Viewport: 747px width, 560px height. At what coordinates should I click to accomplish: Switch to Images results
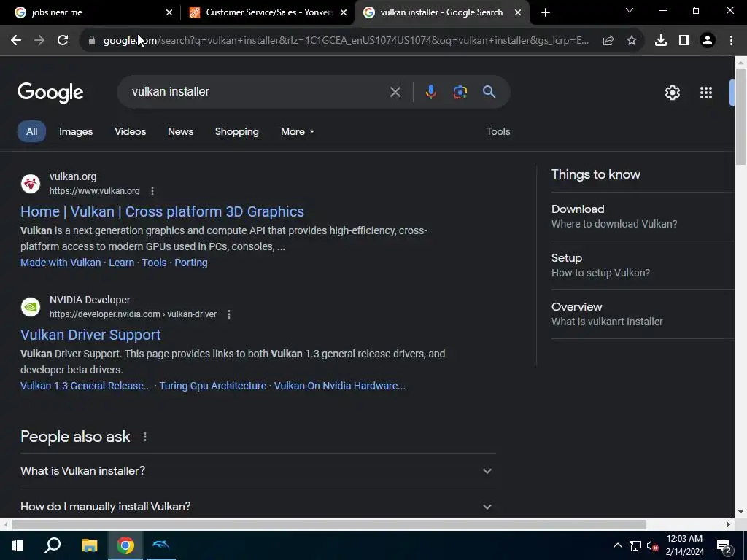[x=76, y=131]
